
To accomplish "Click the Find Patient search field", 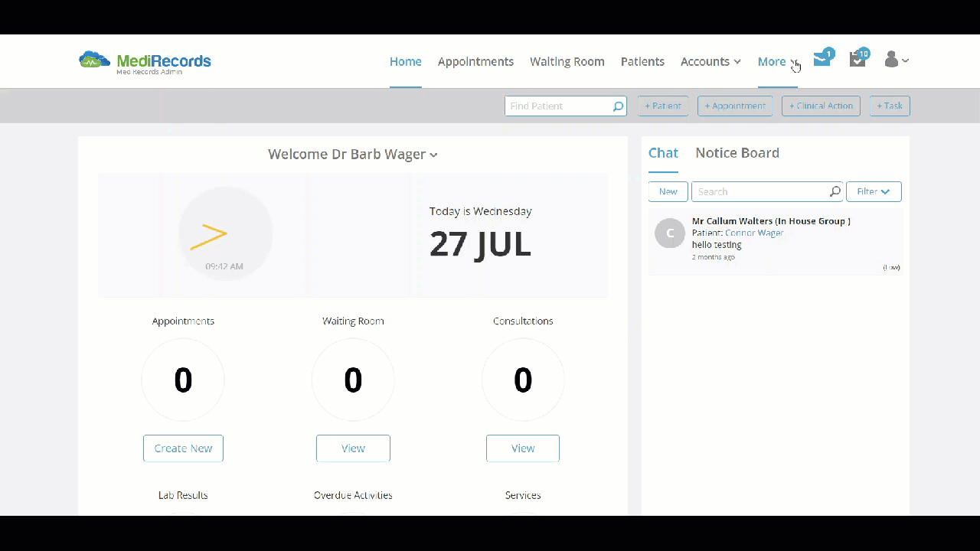I will (x=566, y=106).
